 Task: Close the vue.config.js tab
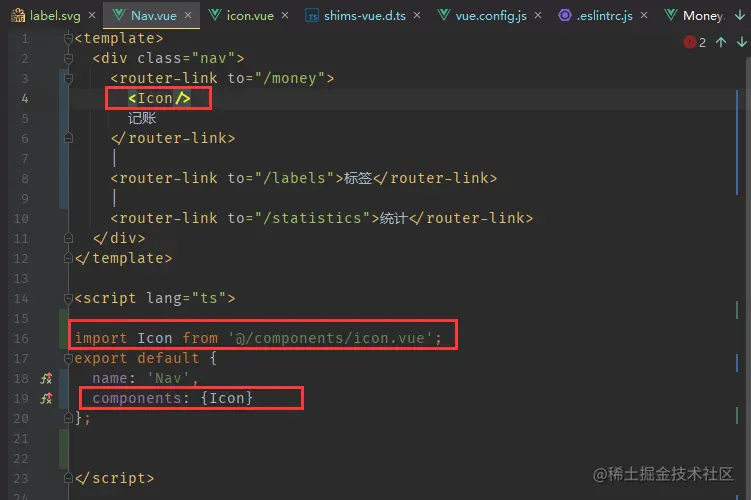[x=538, y=15]
